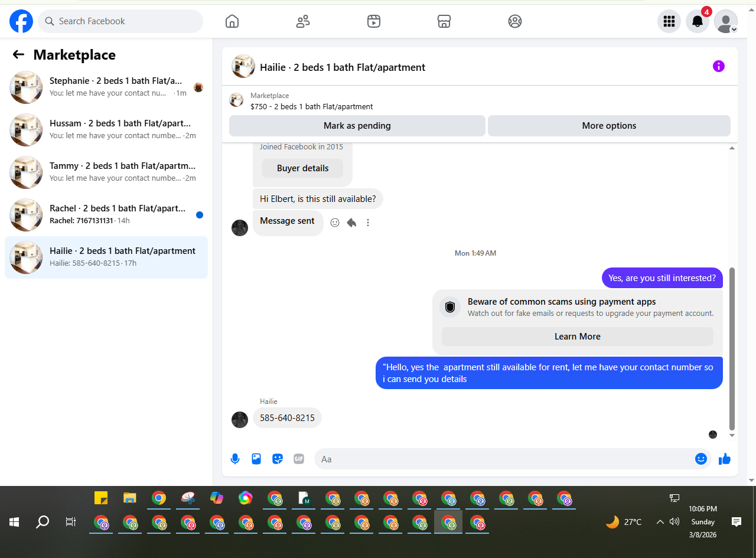The image size is (756, 558).
Task: Click chat scrollbar up arrow
Action: [x=732, y=148]
